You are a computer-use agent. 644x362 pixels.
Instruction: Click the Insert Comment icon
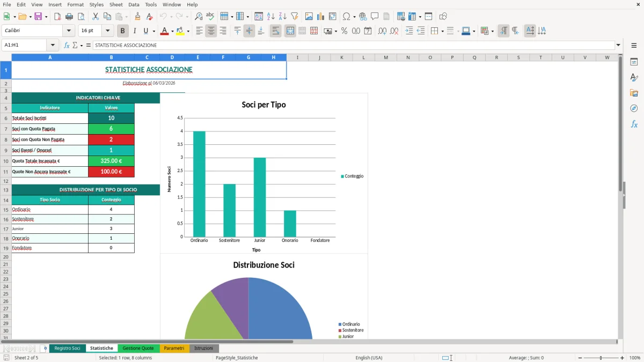375,17
